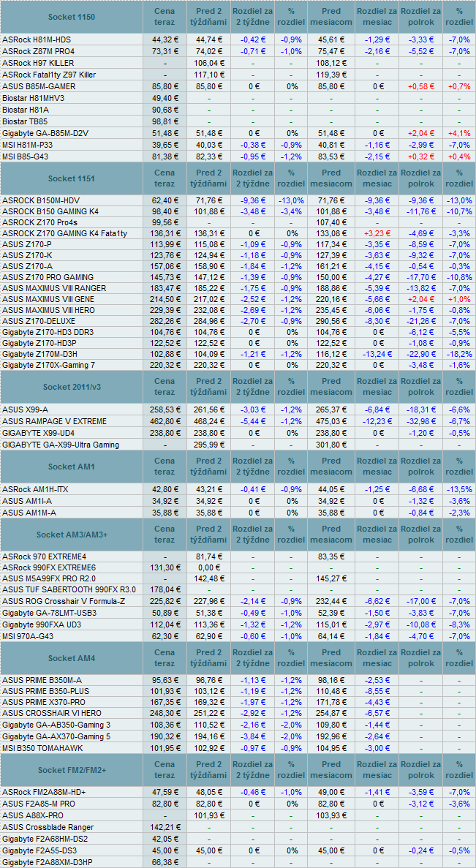Select the ASRock H97 KILLER product name

tap(38, 63)
